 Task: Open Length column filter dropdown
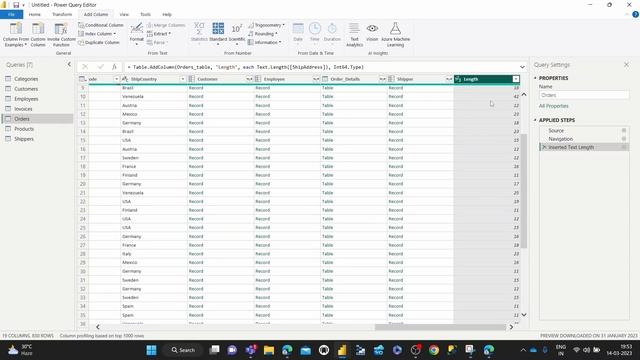(516, 79)
